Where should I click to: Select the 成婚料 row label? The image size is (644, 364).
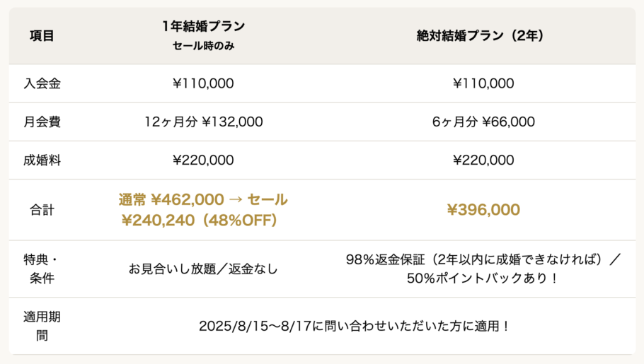tap(42, 160)
